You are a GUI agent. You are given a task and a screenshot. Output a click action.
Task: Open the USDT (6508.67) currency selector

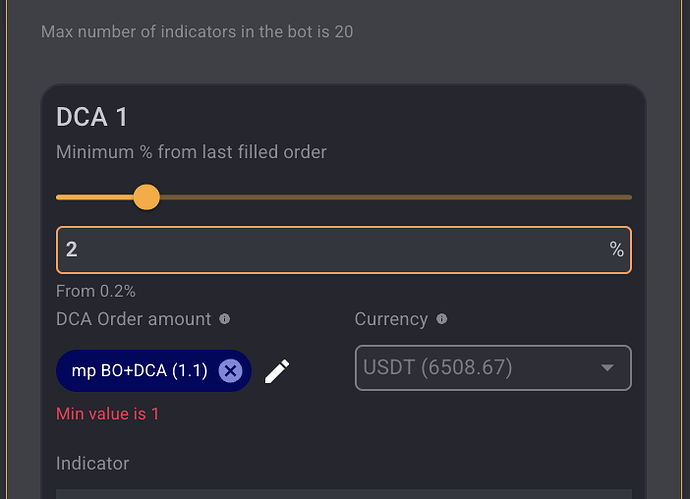coord(493,368)
